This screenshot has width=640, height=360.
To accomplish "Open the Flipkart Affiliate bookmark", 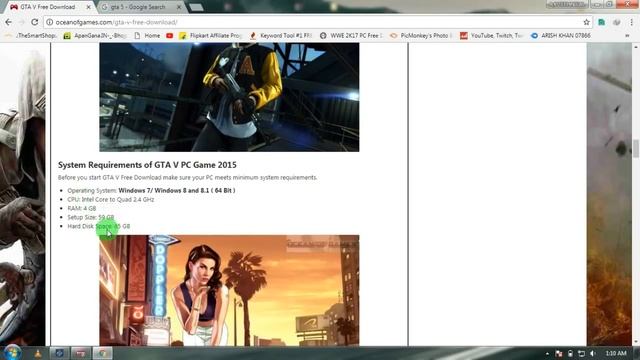I will tap(211, 36).
